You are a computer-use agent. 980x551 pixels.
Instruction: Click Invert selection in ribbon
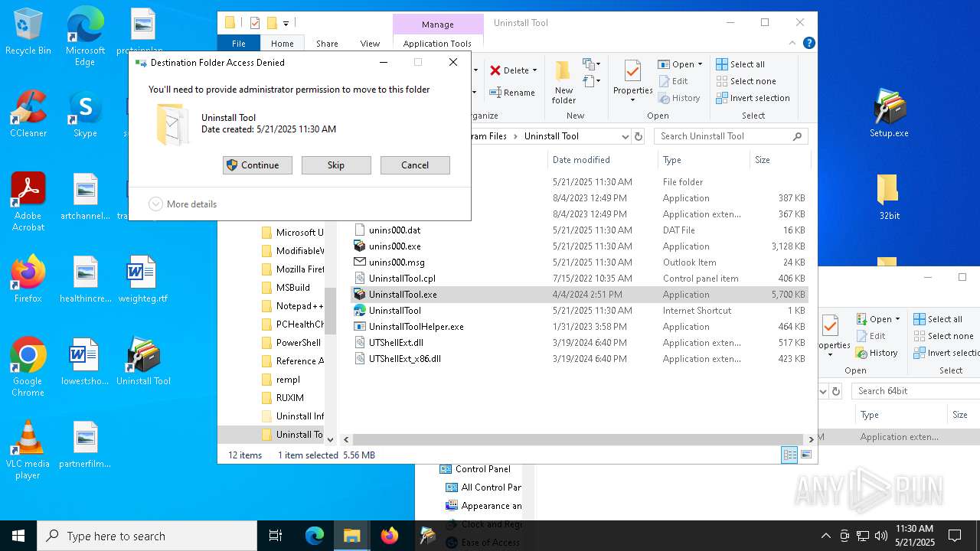[x=753, y=98]
